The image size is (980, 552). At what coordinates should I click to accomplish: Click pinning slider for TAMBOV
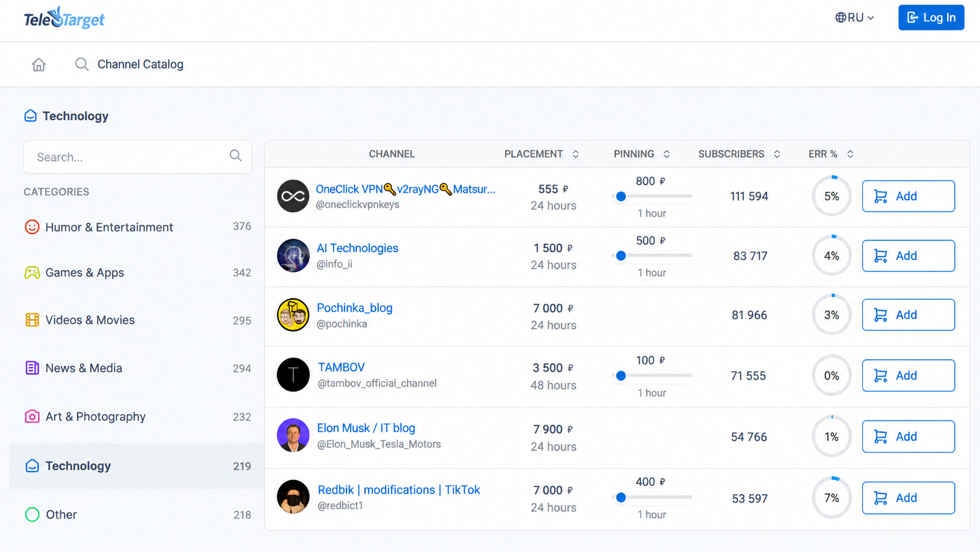point(652,375)
